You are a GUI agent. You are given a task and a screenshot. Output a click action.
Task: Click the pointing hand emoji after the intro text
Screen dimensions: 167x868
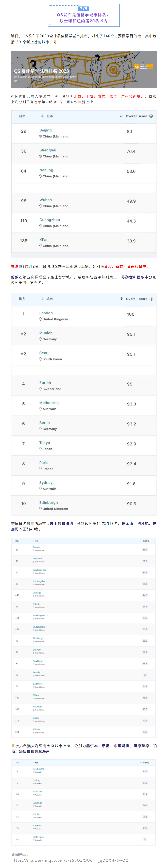pyautogui.click(x=55, y=42)
